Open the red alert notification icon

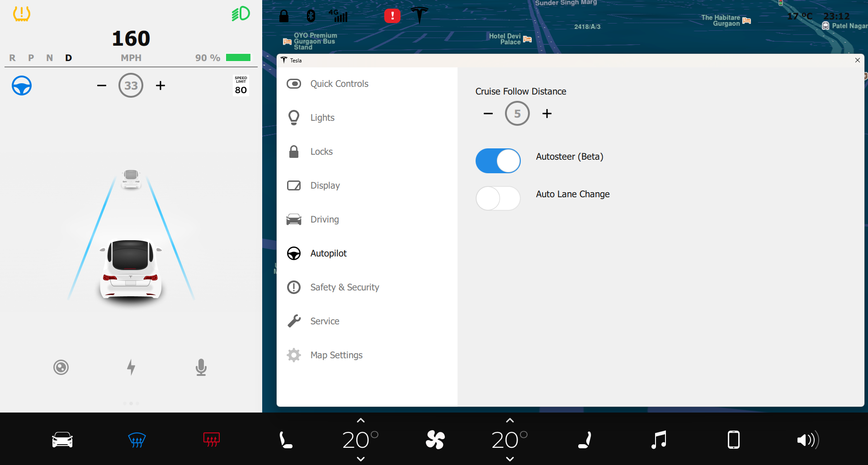[392, 16]
